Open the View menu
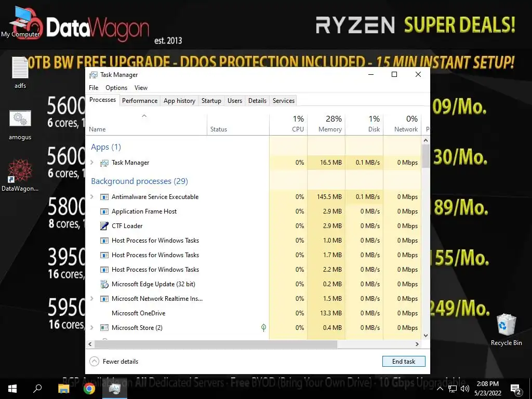Image resolution: width=532 pixels, height=399 pixels. click(x=141, y=88)
